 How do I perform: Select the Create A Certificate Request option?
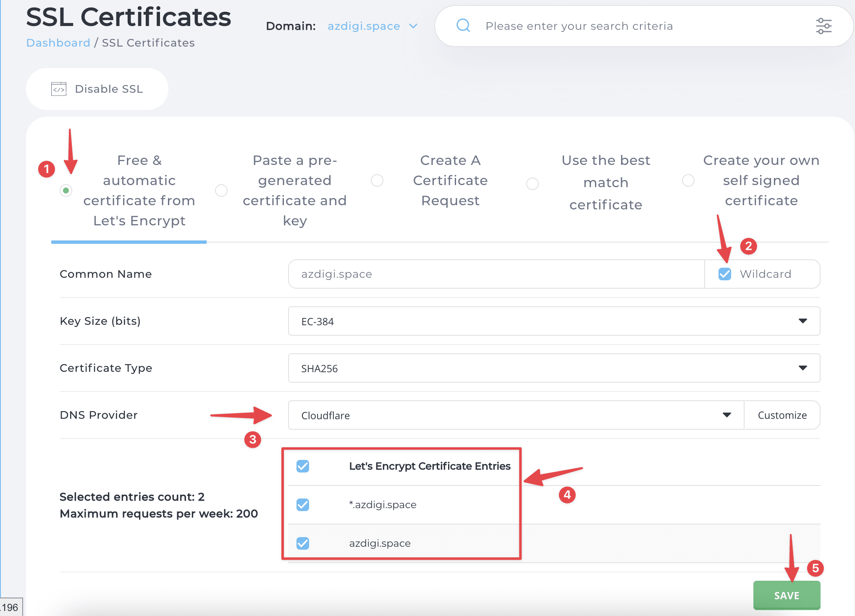click(377, 180)
